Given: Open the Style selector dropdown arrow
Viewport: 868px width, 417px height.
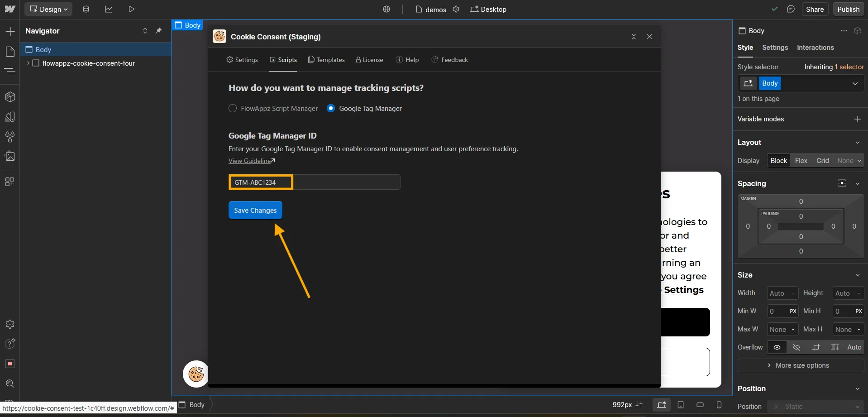Looking at the screenshot, I should [x=855, y=83].
